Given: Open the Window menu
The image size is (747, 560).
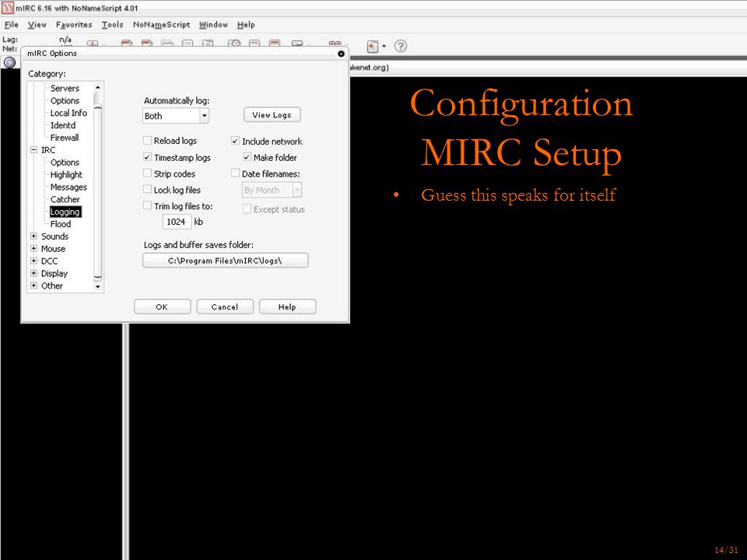Looking at the screenshot, I should (213, 25).
